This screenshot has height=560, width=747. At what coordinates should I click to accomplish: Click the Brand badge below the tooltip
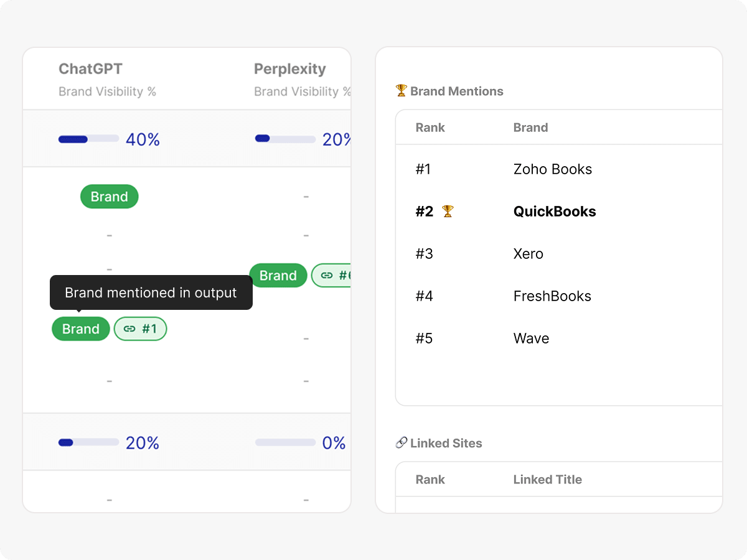(81, 329)
